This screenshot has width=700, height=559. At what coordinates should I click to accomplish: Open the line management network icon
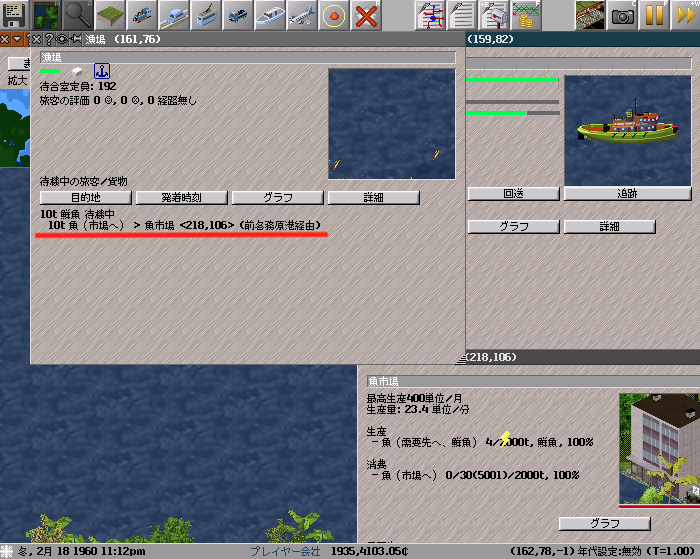tap(430, 15)
